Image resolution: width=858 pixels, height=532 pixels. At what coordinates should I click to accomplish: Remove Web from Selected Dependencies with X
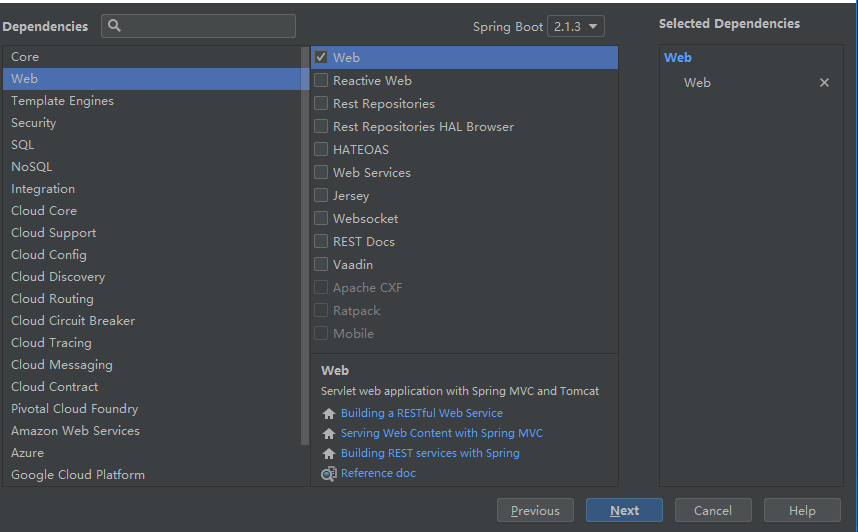point(824,83)
